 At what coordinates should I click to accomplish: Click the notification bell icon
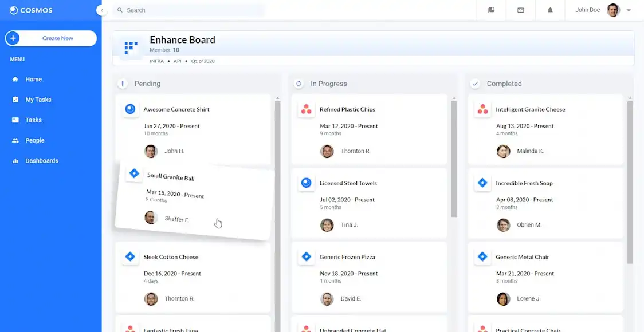coord(550,10)
